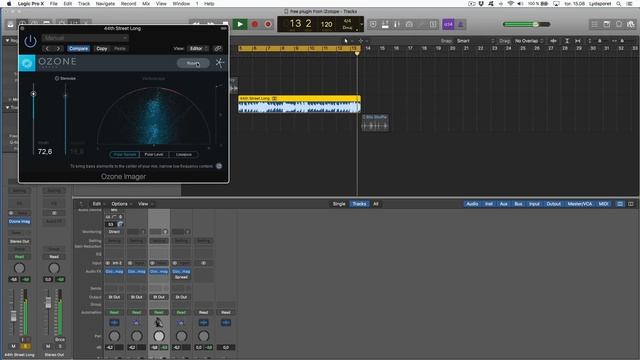Click the previous preset arrow in the plugin

click(x=47, y=49)
